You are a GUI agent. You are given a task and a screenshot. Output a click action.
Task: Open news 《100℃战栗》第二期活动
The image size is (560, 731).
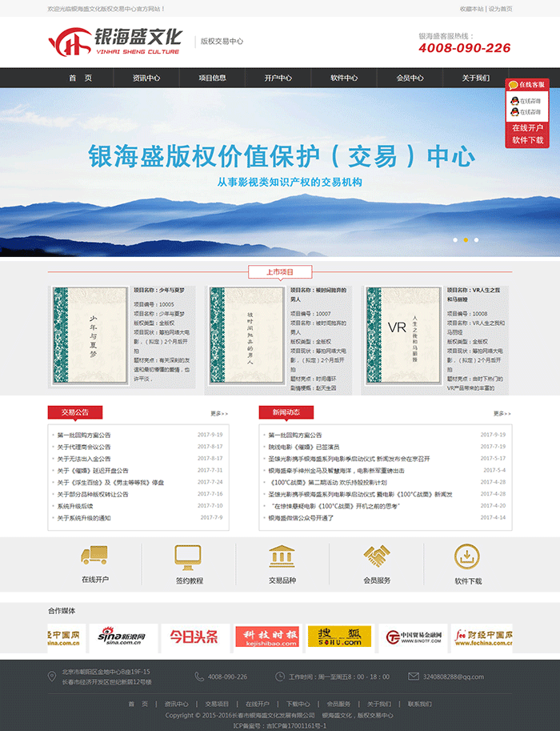coord(327,483)
